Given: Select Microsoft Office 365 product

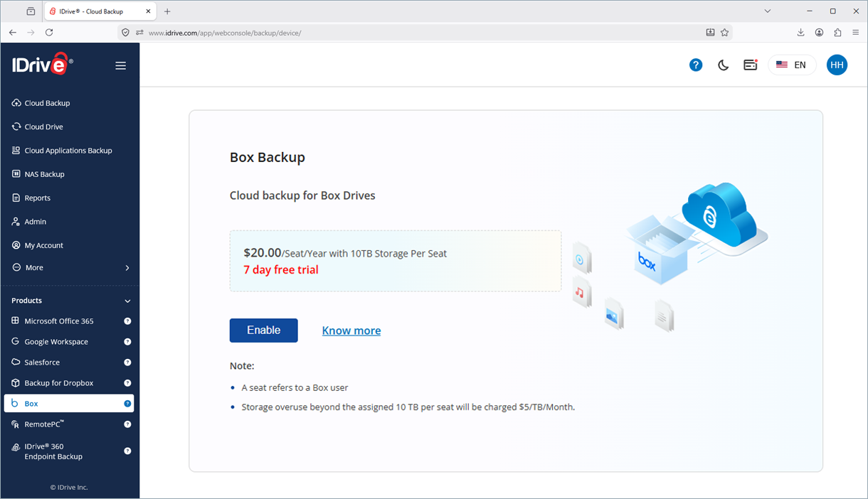Looking at the screenshot, I should point(59,321).
